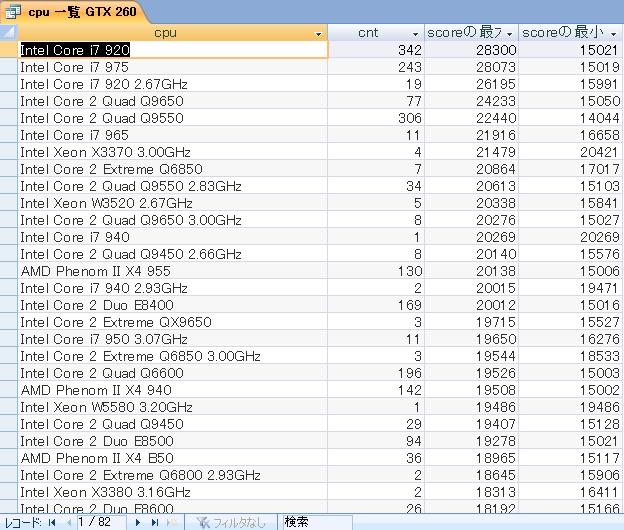The width and height of the screenshot is (624, 530).
Task: Click cell 'Intel Core i7 920 2.67GHz'
Action: point(173,84)
